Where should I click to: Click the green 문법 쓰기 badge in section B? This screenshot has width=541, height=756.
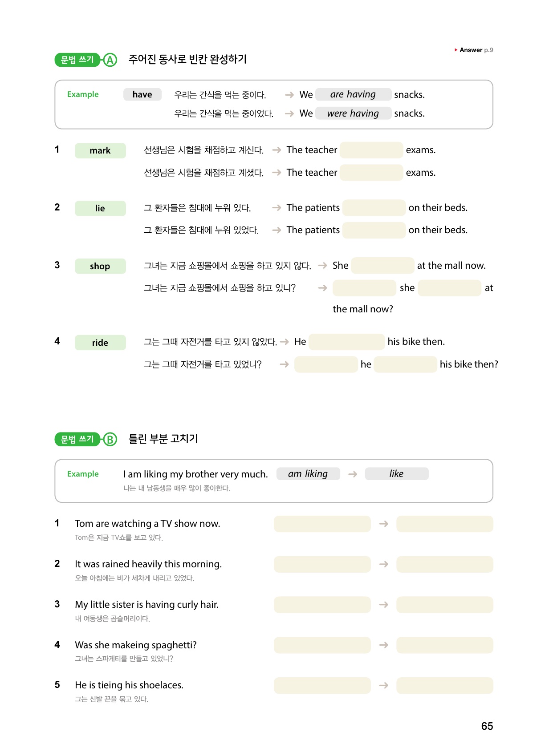(77, 440)
